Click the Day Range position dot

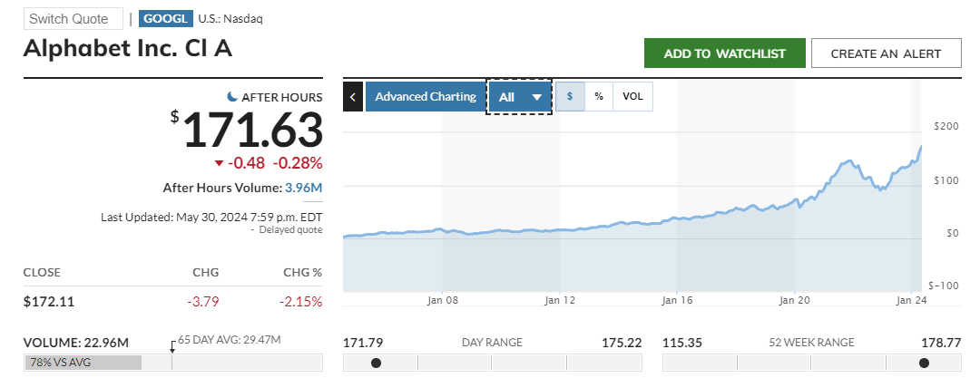point(376,363)
